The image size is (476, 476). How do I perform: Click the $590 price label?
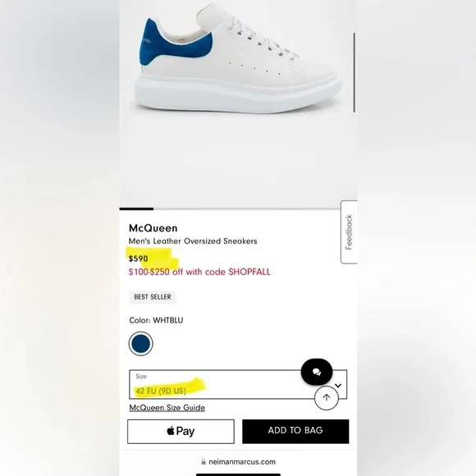tap(139, 259)
